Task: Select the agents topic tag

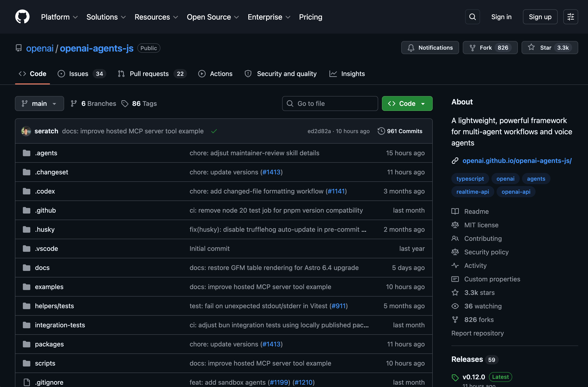Action: coord(536,179)
